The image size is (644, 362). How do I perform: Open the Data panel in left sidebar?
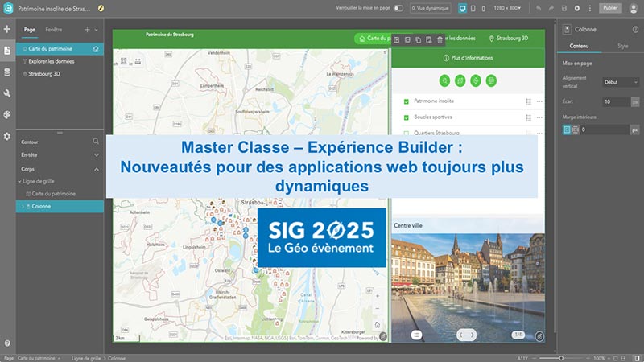[x=7, y=72]
